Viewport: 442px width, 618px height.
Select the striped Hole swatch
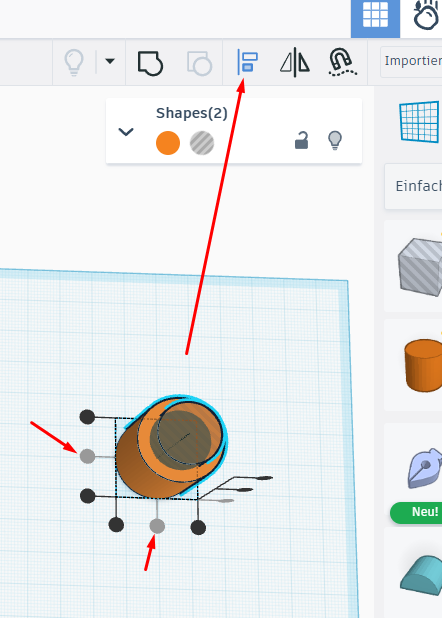[x=202, y=143]
